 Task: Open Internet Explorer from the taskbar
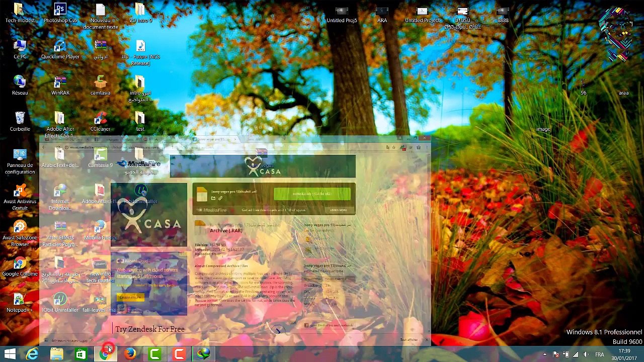tap(32, 354)
